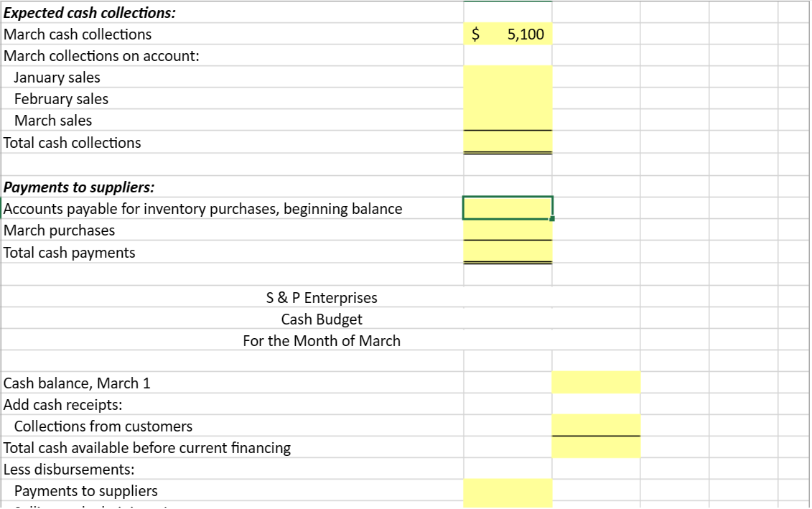Select the Total cash collections amount cell
Viewport: 812px width, 509px height.
(x=508, y=142)
